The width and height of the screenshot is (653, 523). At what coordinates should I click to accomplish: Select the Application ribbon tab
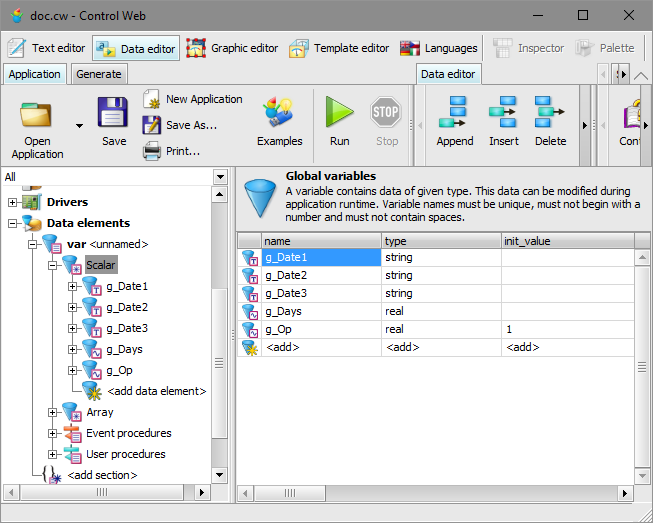(x=35, y=74)
